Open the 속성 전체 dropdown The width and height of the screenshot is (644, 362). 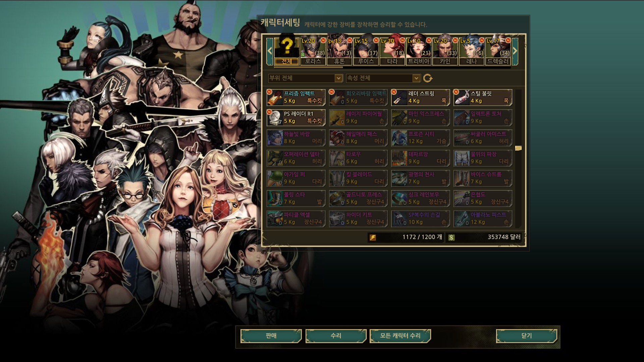(x=383, y=78)
